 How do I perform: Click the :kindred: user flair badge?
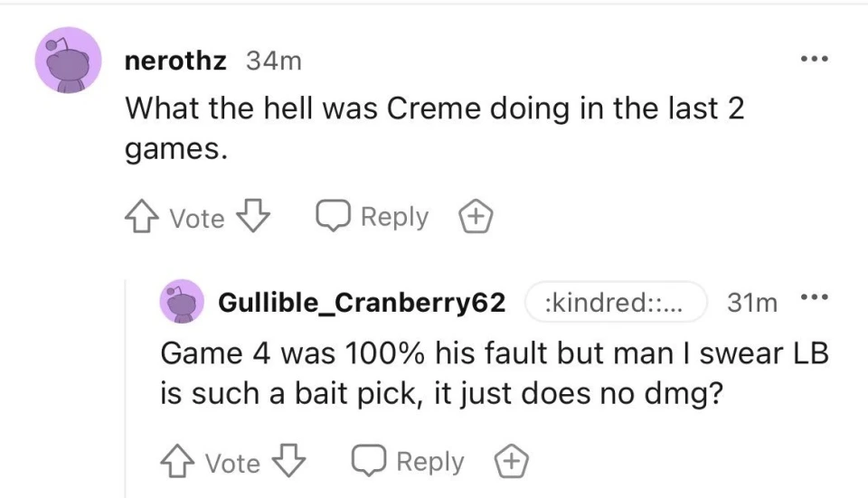pyautogui.click(x=614, y=303)
